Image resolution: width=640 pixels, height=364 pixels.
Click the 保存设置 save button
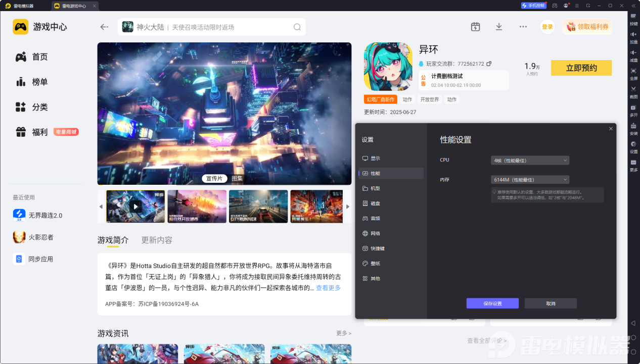(492, 303)
